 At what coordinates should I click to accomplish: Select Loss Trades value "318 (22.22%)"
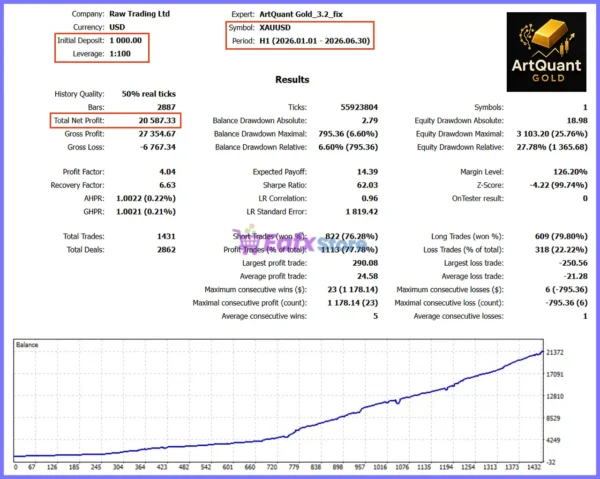click(561, 250)
